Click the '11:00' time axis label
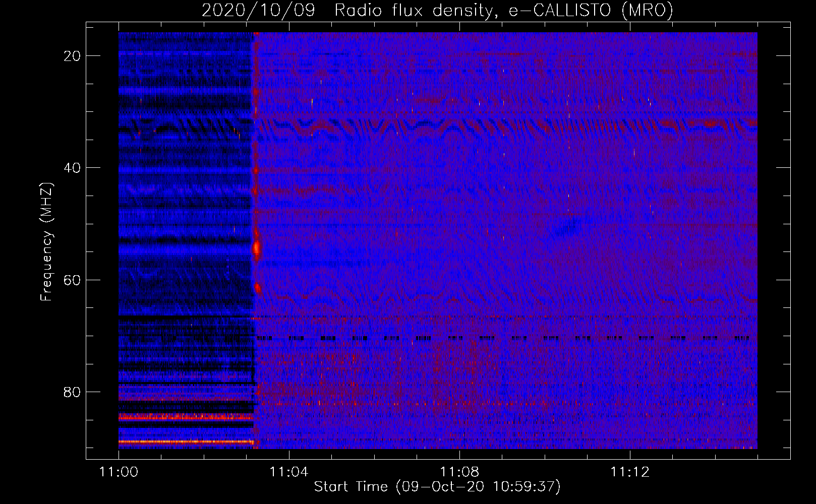Image resolution: width=816 pixels, height=504 pixels. click(x=119, y=472)
